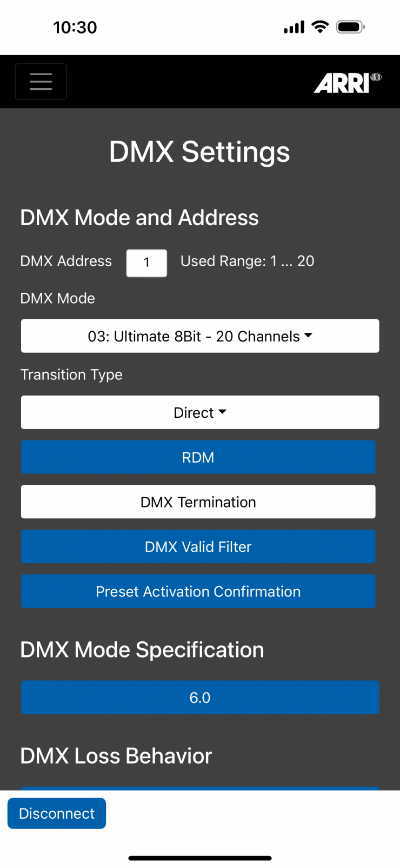Tap the cellular signal bars icon
Viewport: 400px width, 868px height.
pyautogui.click(x=294, y=27)
